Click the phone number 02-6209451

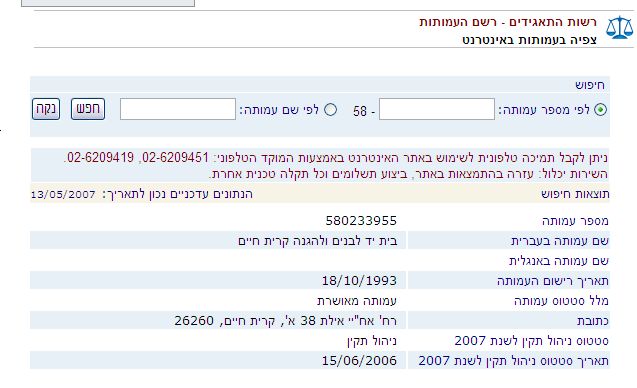point(176,157)
